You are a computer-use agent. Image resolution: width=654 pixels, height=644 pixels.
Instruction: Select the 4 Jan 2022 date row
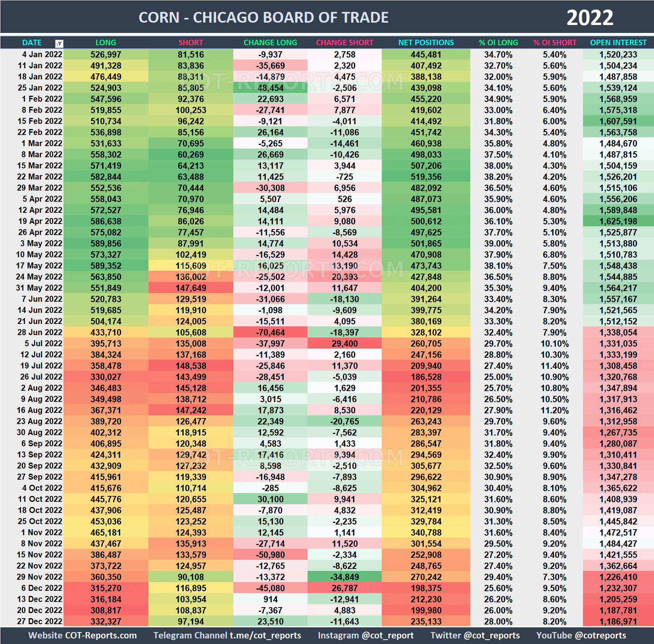coord(41,54)
